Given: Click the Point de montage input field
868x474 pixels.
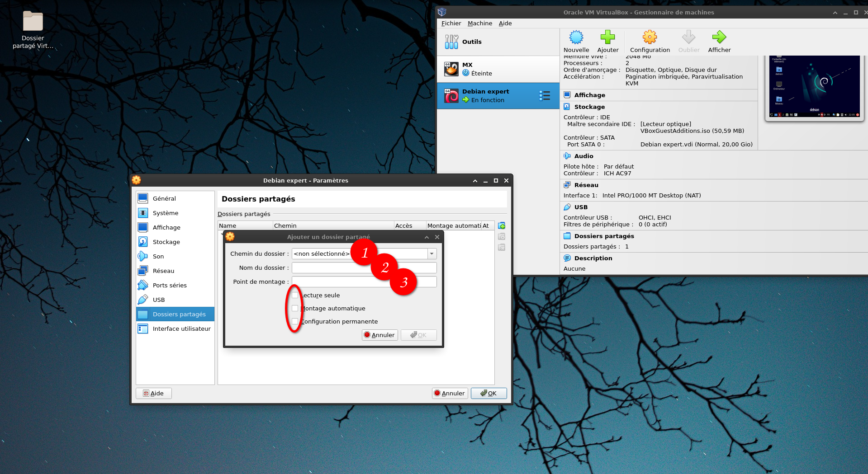Looking at the screenshot, I should 364,282.
